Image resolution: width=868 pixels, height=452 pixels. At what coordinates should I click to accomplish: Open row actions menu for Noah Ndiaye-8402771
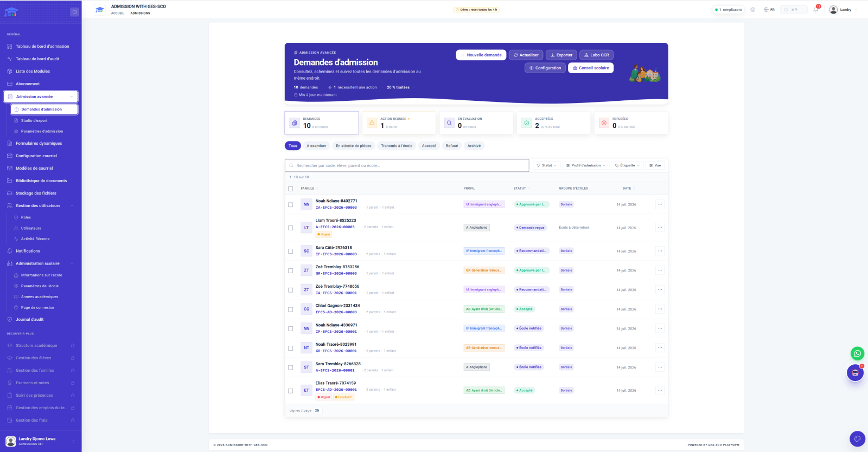(660, 204)
